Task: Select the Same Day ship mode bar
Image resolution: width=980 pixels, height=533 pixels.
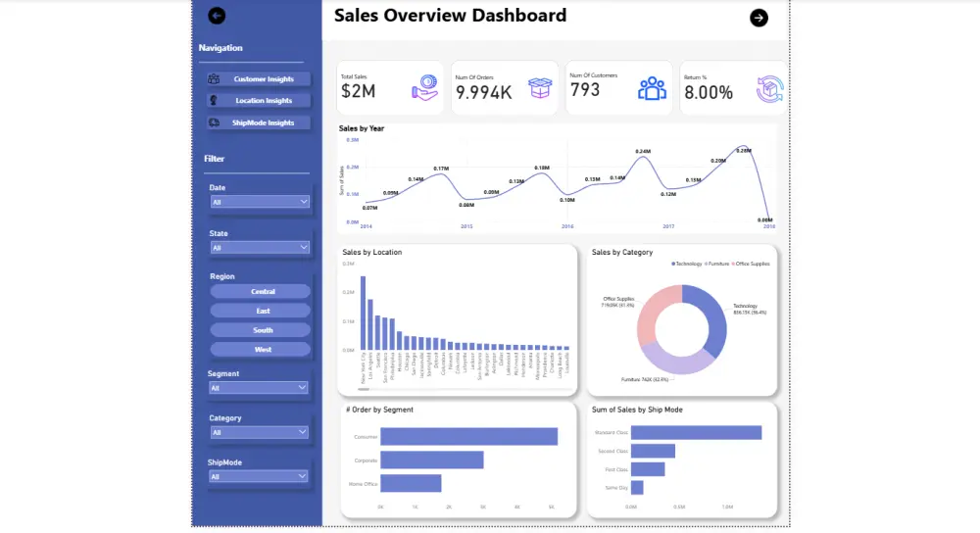Action: point(638,487)
